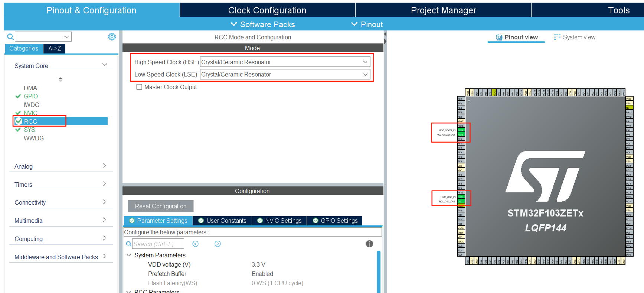This screenshot has width=644, height=293.
Task: Click the check circle icon beside RCC
Action: point(19,121)
